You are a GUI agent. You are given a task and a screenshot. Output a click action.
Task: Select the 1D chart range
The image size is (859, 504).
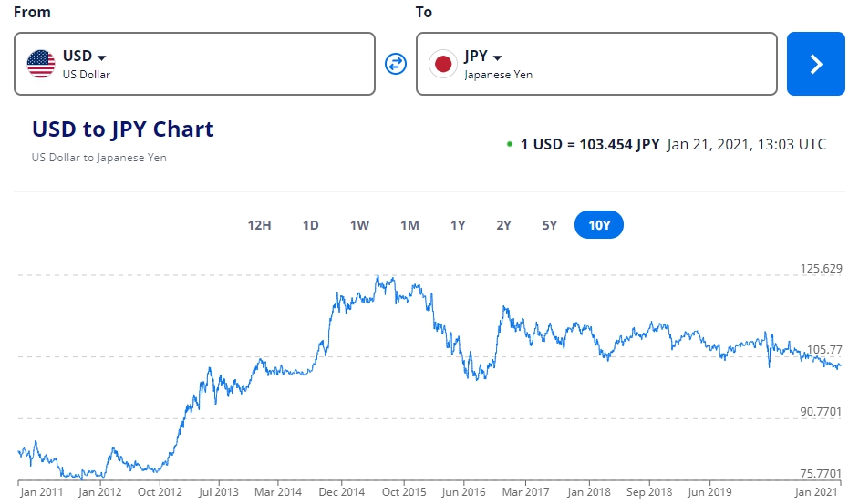pyautogui.click(x=310, y=225)
